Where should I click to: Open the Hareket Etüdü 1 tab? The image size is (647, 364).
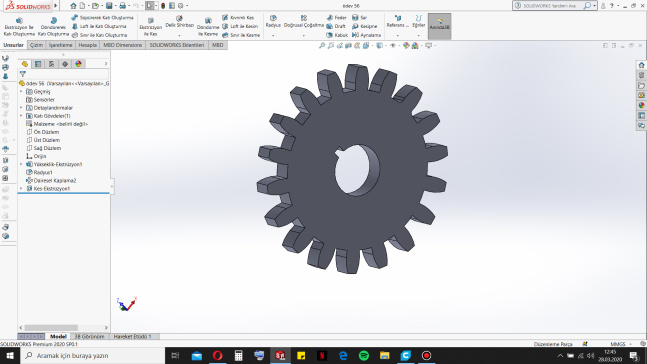[x=132, y=336]
